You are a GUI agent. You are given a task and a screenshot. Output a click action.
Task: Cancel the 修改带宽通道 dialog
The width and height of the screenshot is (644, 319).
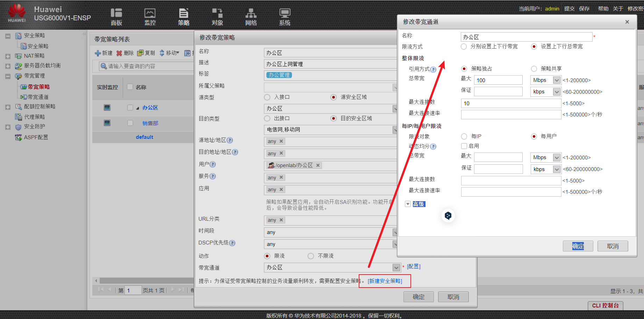coord(613,246)
